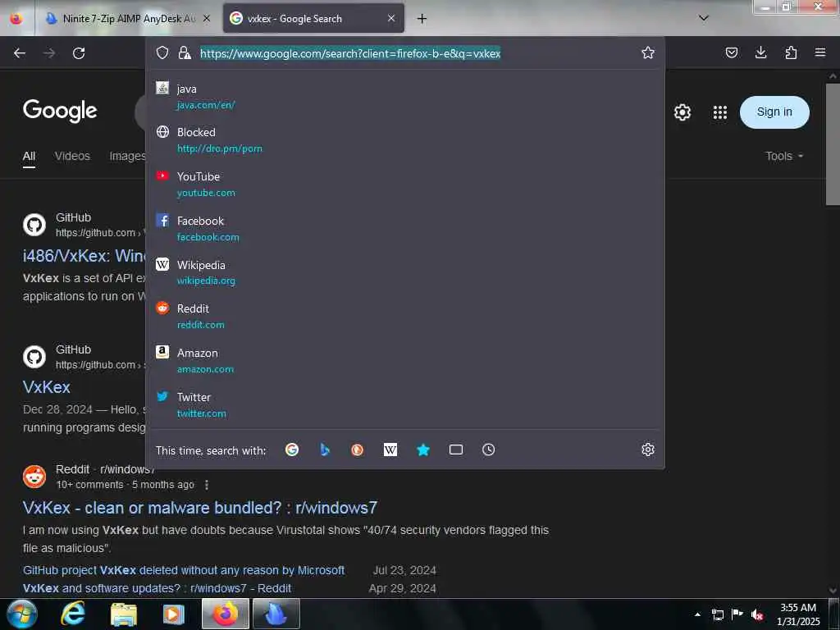Bookmark this page with the star icon
Image resolution: width=840 pixels, height=630 pixels.
click(648, 52)
